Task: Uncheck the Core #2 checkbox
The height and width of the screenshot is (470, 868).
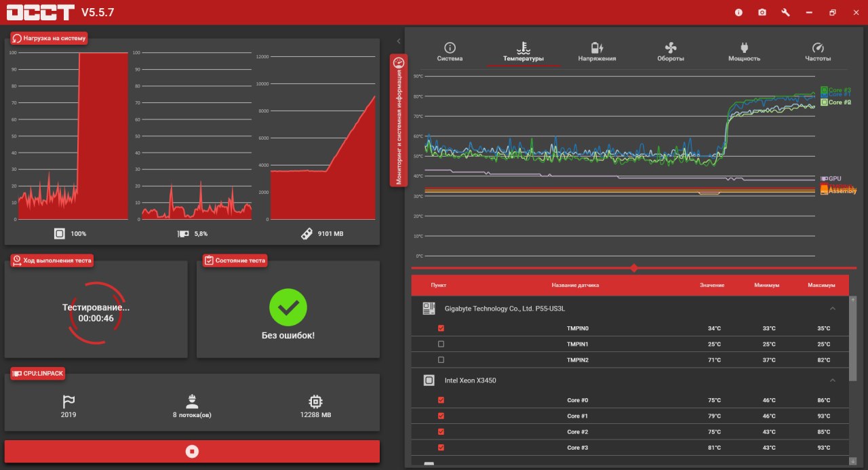Action: click(441, 431)
